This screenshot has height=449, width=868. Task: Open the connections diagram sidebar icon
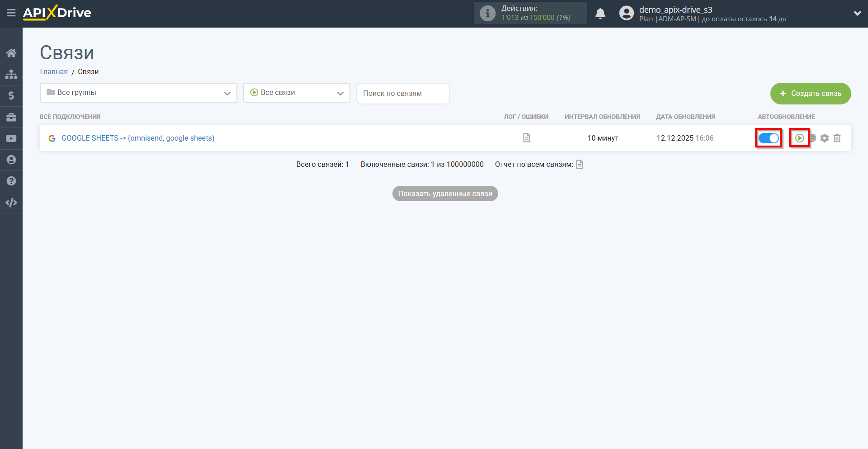coord(11,74)
